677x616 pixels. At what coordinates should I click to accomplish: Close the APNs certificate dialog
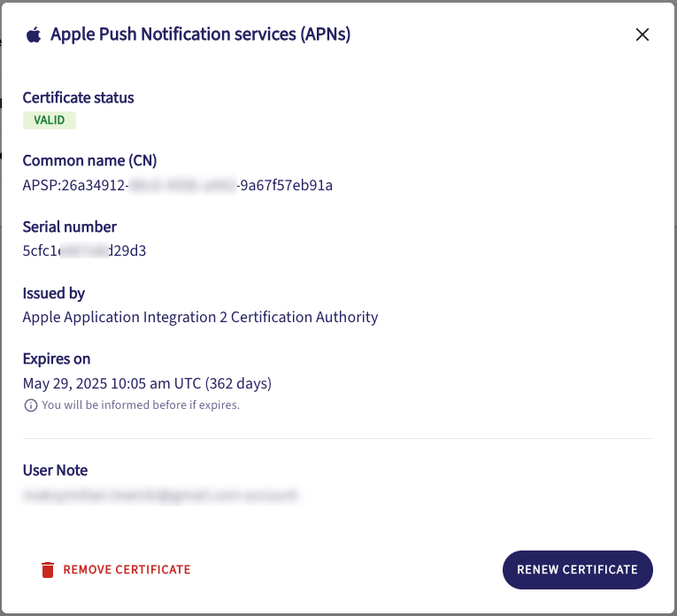642,35
